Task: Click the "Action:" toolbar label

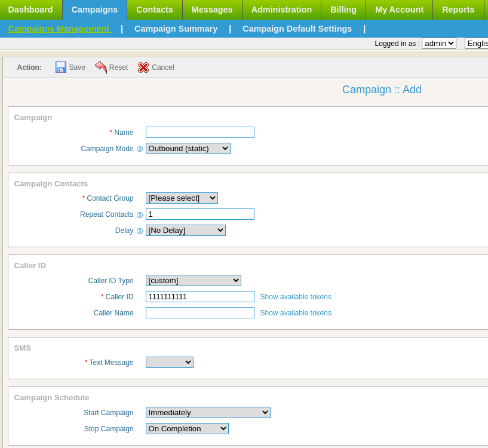Action: [29, 67]
